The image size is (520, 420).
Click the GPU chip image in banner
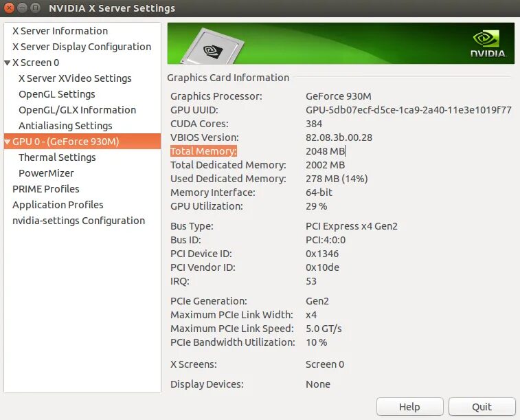pos(213,46)
